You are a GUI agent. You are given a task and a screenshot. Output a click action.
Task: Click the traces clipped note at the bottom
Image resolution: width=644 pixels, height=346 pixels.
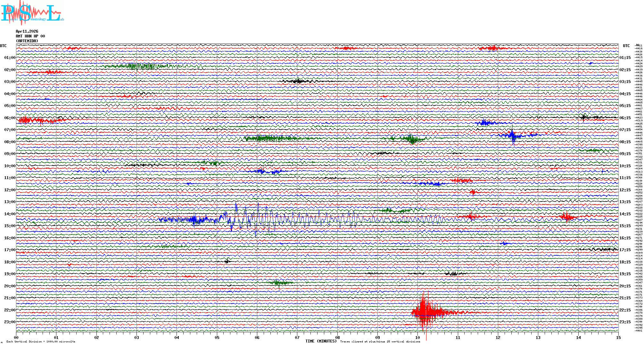point(380,342)
